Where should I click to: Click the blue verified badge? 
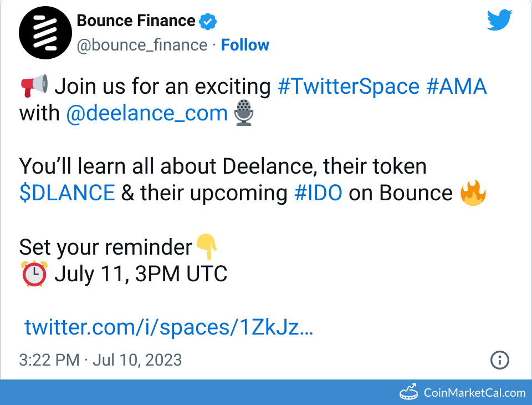click(208, 22)
